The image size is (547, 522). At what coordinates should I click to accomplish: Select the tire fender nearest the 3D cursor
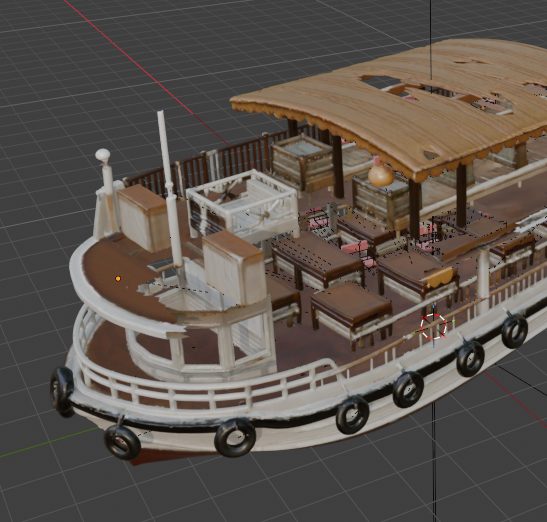pos(470,358)
